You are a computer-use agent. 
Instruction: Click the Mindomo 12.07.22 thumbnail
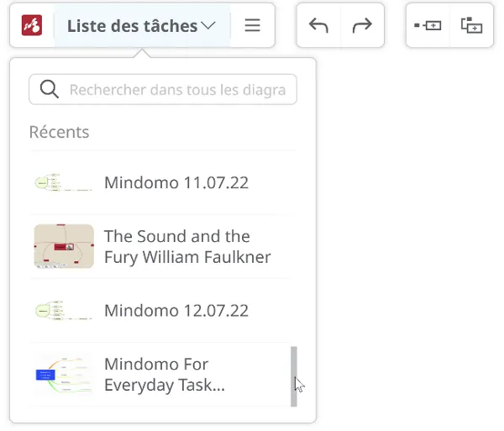[63, 311]
